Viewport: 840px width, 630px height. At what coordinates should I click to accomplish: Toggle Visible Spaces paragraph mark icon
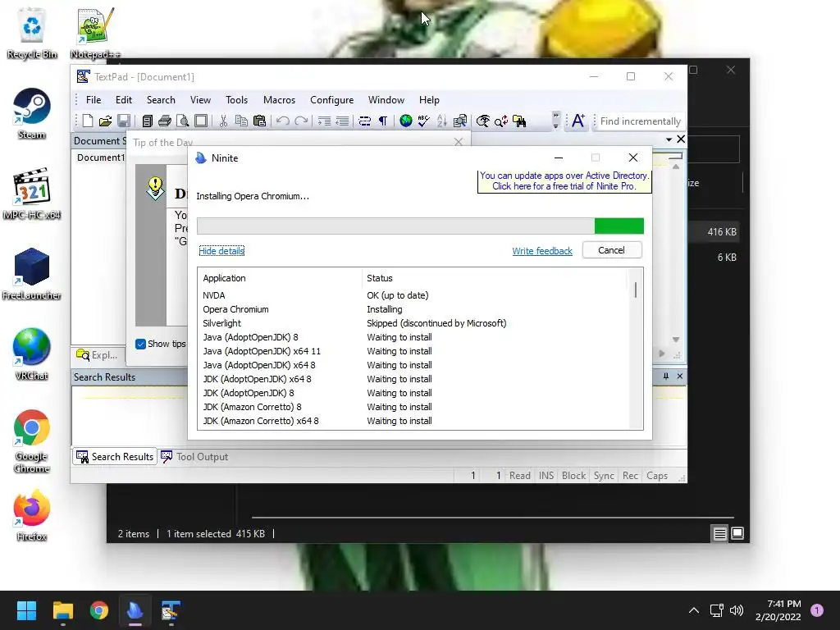(383, 121)
